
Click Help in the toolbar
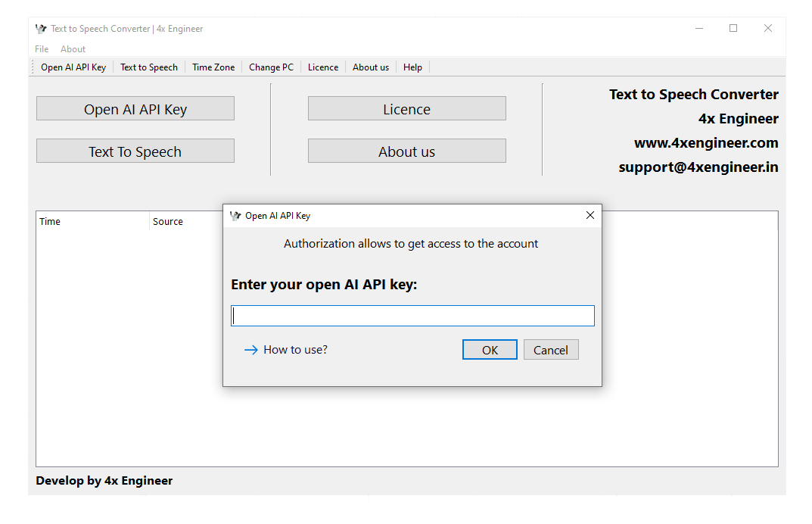[412, 67]
